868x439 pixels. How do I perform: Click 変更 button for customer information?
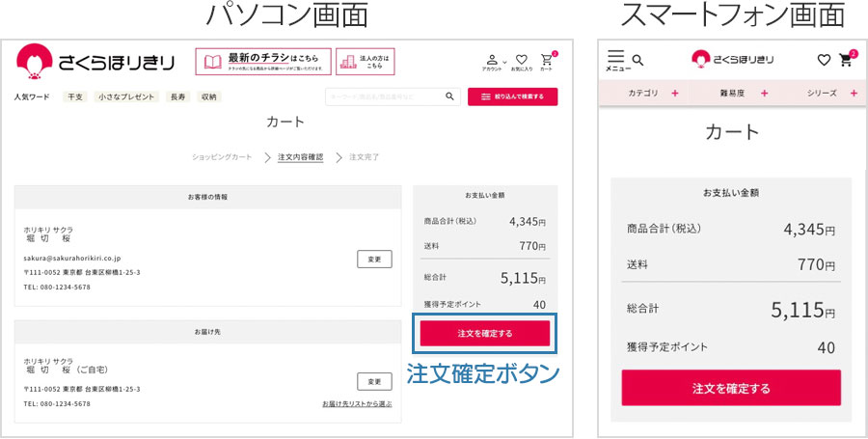point(374,260)
